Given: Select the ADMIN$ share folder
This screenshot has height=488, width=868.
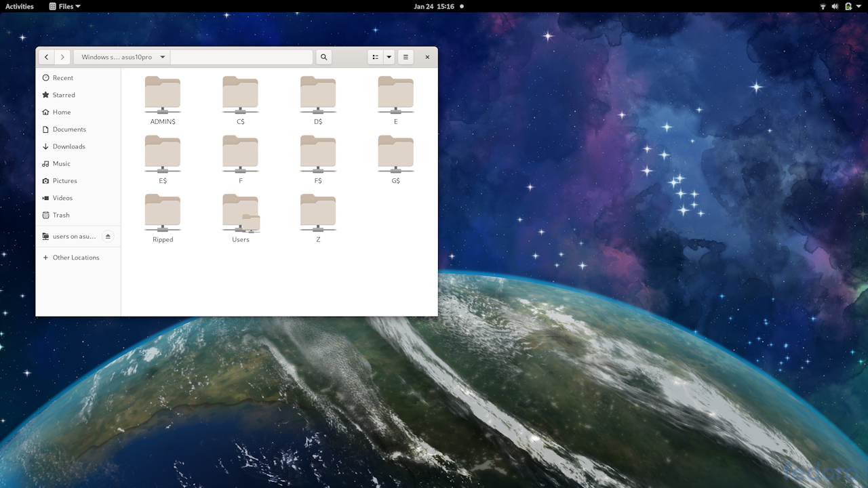Looking at the screenshot, I should pos(163,100).
